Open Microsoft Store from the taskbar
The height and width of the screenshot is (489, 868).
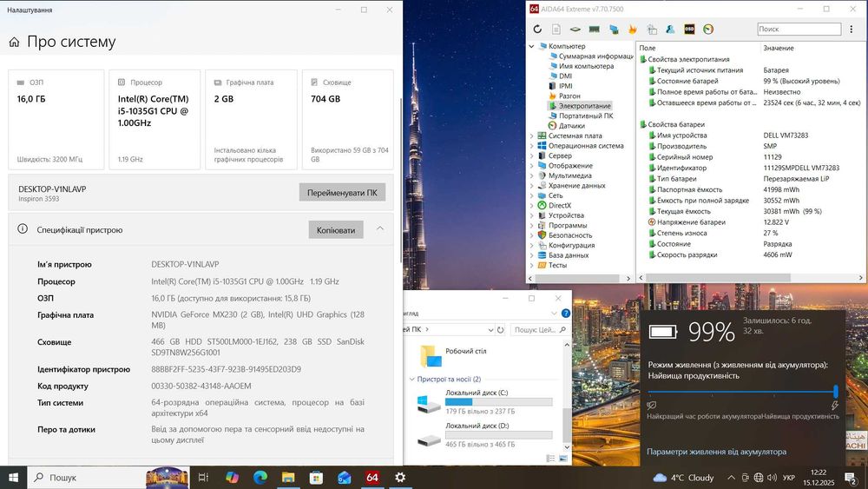(x=316, y=478)
